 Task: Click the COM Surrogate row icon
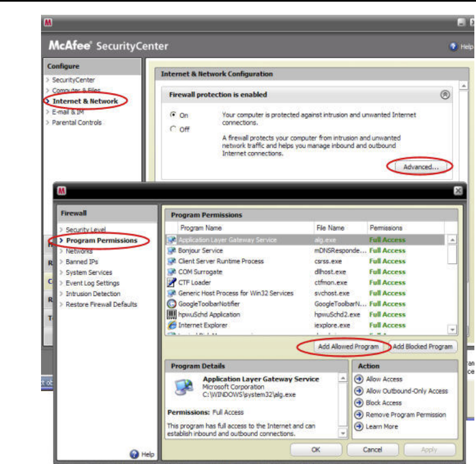[x=171, y=272]
